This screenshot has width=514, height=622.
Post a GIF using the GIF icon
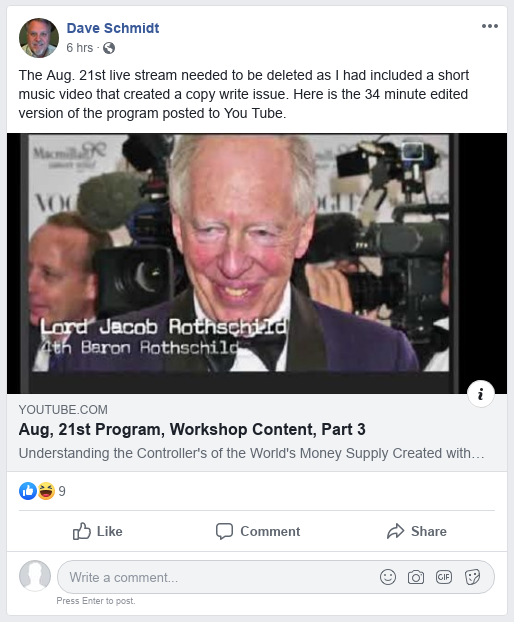444,576
